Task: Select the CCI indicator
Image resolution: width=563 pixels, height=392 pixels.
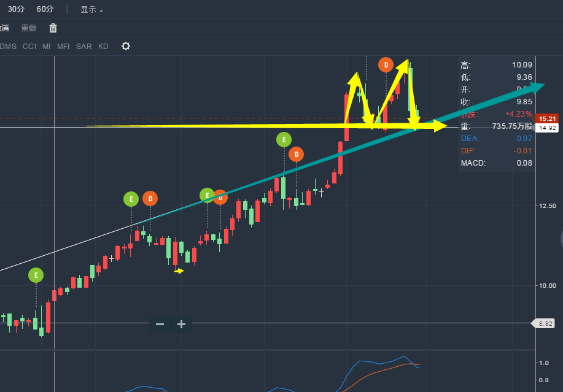Action: (x=29, y=46)
